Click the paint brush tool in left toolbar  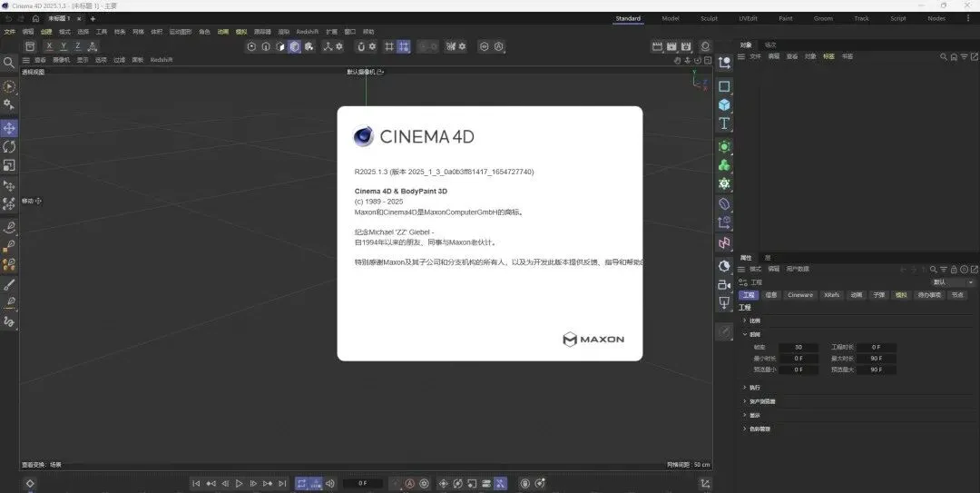[9, 285]
